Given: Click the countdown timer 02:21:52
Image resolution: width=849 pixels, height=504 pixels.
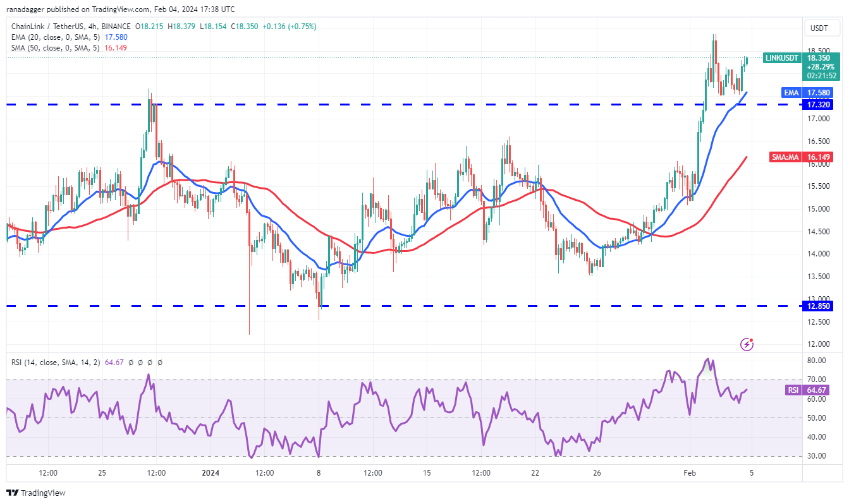Looking at the screenshot, I should [x=819, y=75].
